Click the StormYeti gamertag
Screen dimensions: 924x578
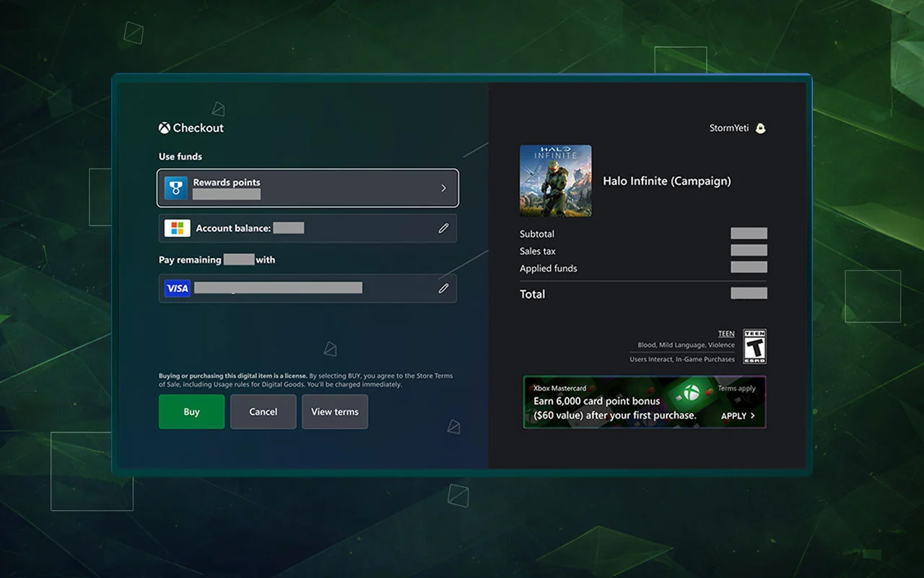point(729,129)
